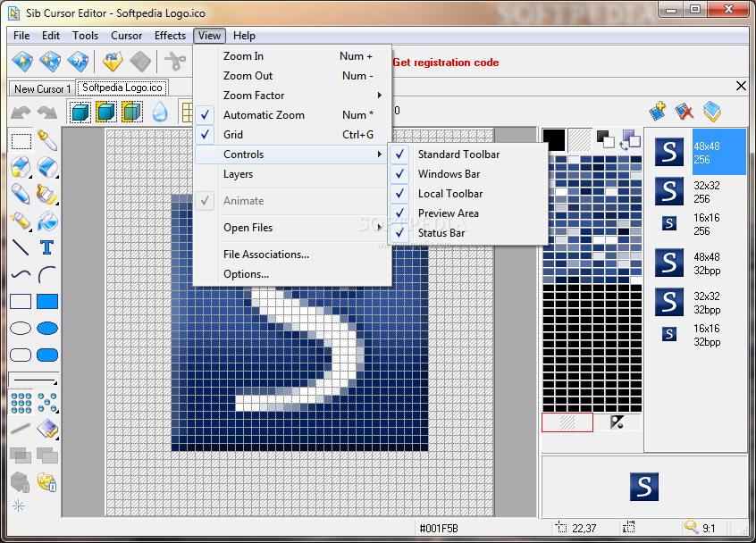This screenshot has height=543, width=756.
Task: Click the scissors Cut icon
Action: click(174, 62)
